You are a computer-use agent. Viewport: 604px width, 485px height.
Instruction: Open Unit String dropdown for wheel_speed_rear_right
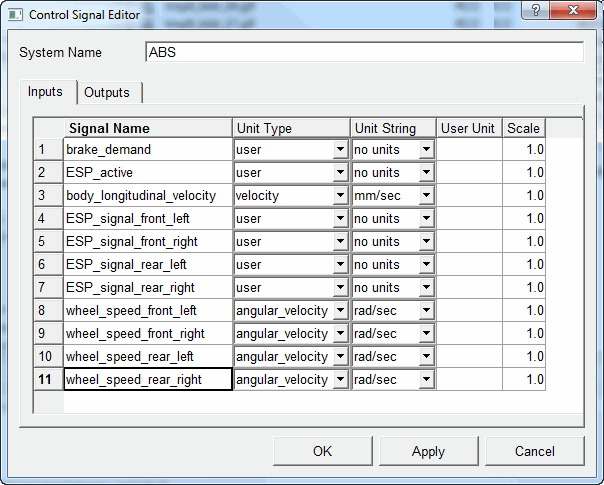click(x=426, y=379)
